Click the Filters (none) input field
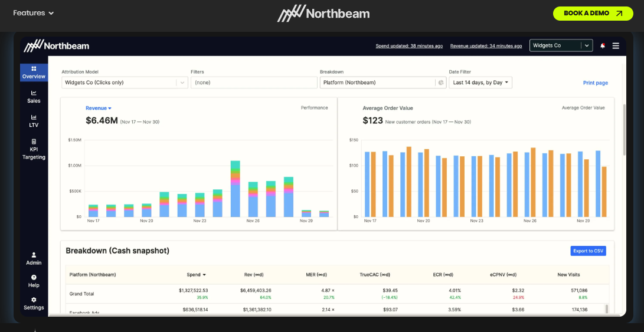Viewport: 644px width, 332px height. coord(254,83)
